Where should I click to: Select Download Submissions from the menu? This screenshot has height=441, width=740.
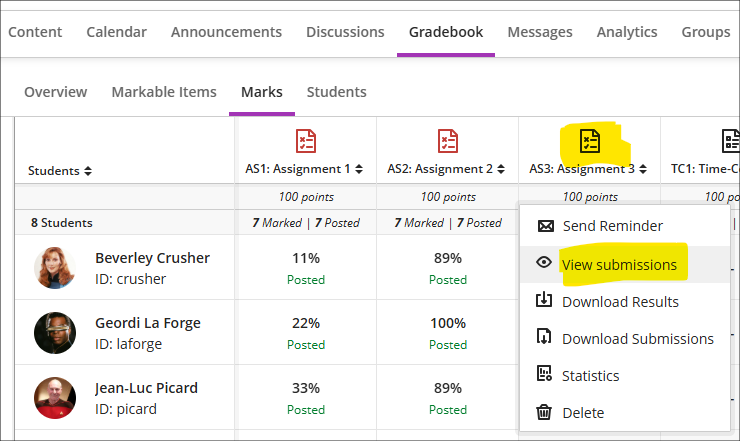click(637, 339)
